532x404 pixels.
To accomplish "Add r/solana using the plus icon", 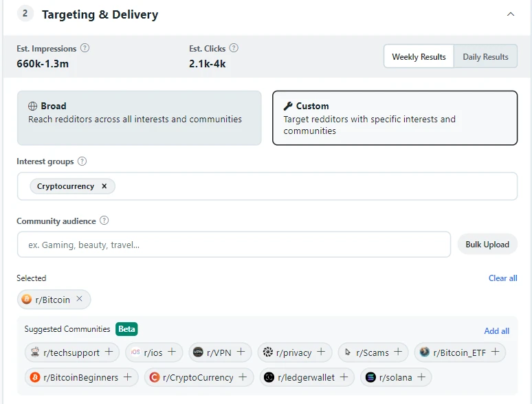I will (x=421, y=377).
